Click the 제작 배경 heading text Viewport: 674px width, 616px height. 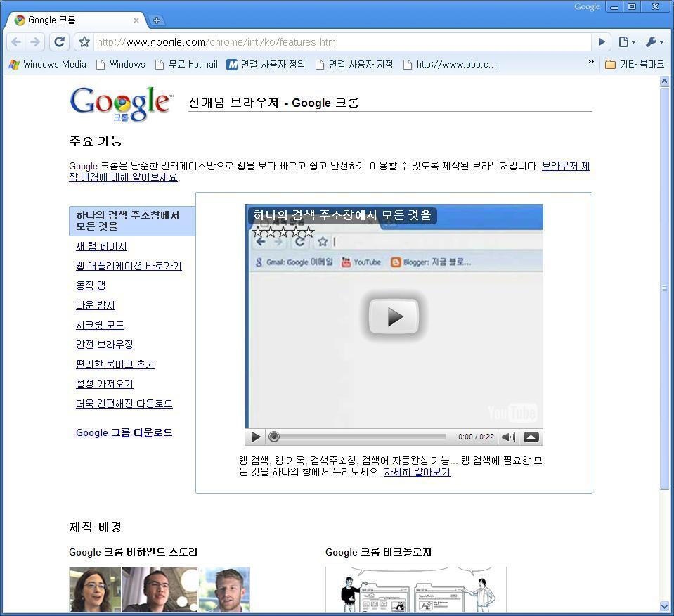96,527
